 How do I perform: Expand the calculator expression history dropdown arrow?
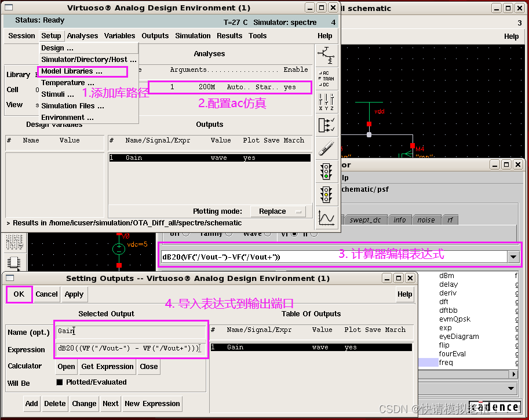coord(513,257)
